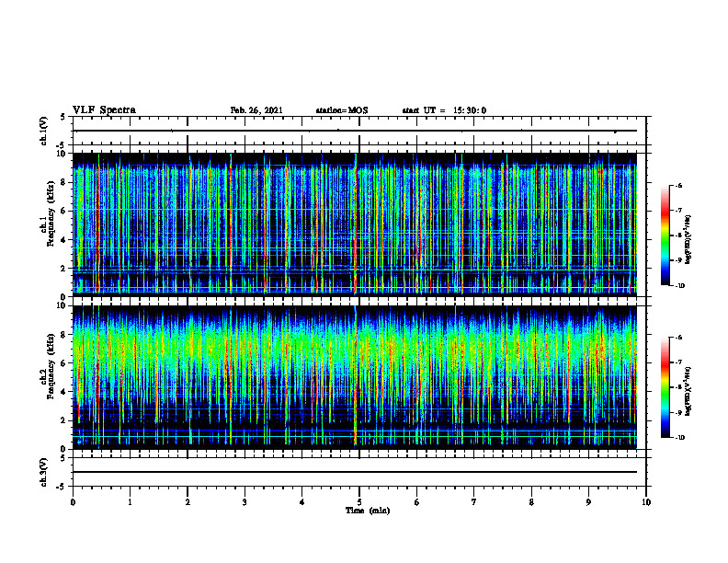Click inside the ch.2 spectrogram panel
The image size is (728, 563).
tap(355, 377)
